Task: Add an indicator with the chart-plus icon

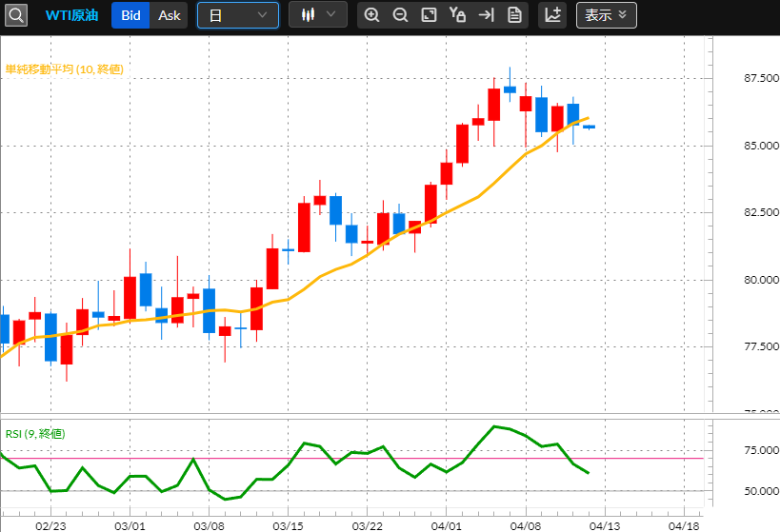Action: point(552,15)
